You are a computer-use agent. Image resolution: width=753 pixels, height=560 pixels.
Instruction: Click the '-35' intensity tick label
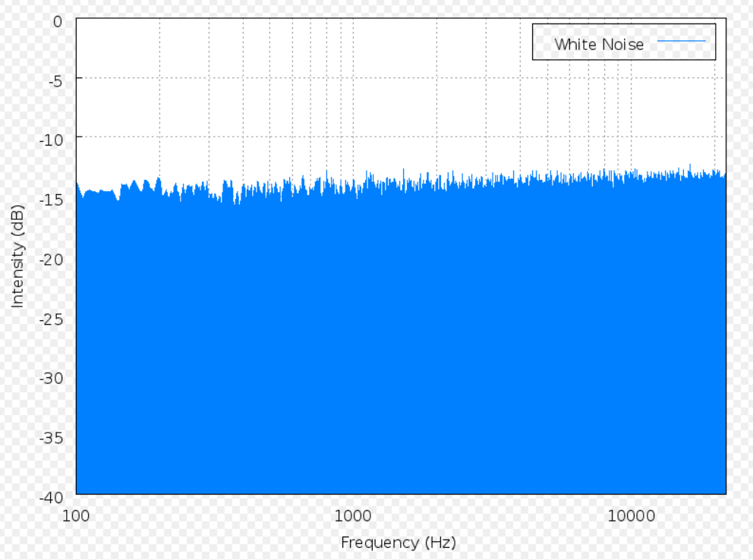[x=51, y=438]
